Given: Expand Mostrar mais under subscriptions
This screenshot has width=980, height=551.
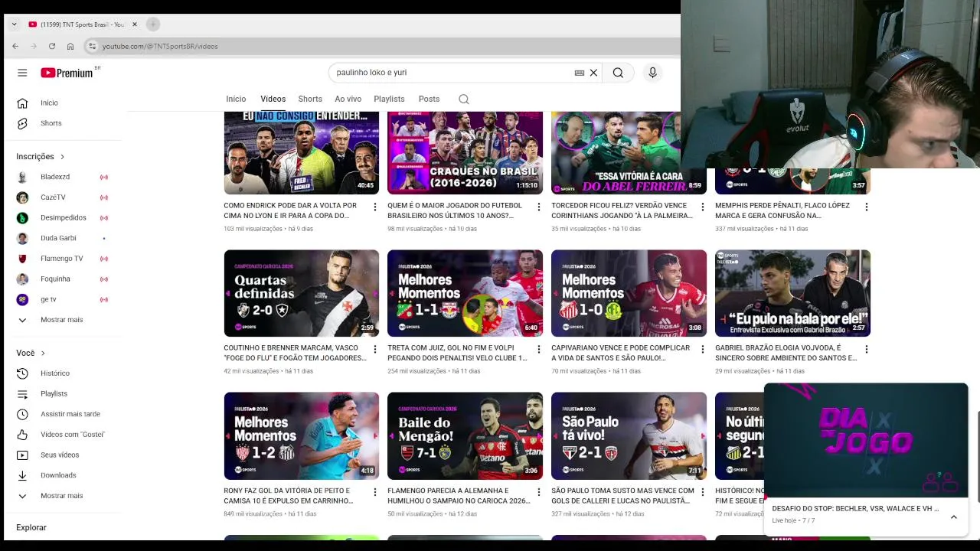Looking at the screenshot, I should click(61, 320).
